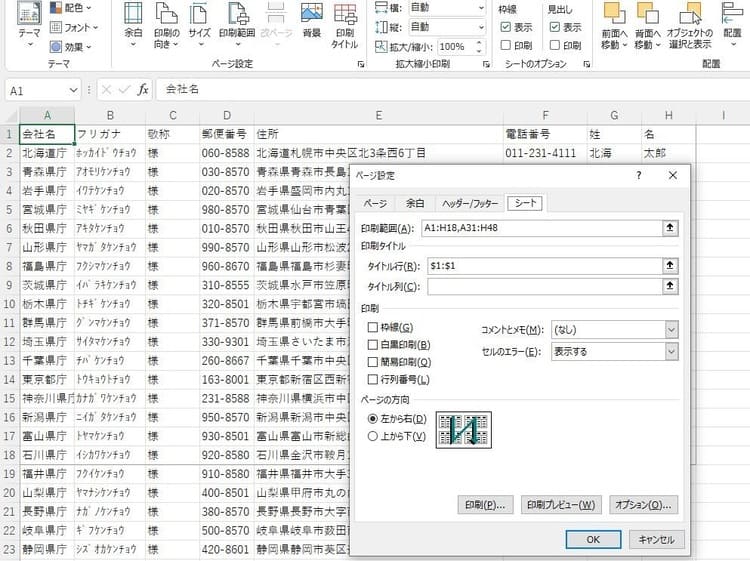Open the フォント theme fonts menu
Screen dimensions: 750x561
[74, 27]
